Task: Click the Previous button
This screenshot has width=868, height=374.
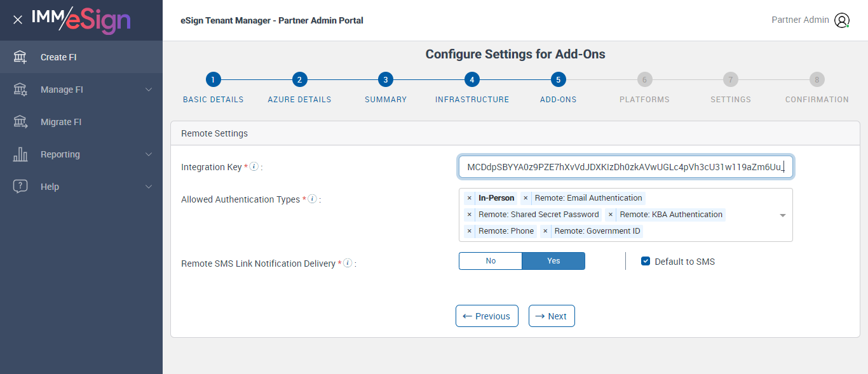Action: click(x=487, y=316)
